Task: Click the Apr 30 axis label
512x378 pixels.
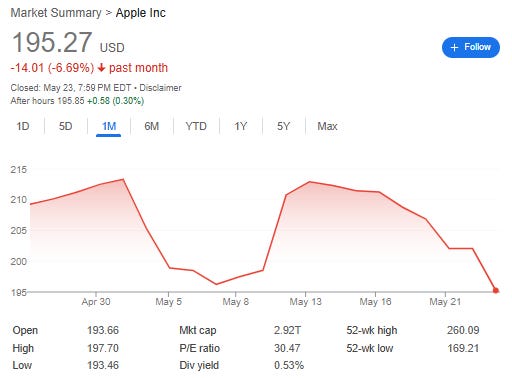Action: pyautogui.click(x=96, y=302)
